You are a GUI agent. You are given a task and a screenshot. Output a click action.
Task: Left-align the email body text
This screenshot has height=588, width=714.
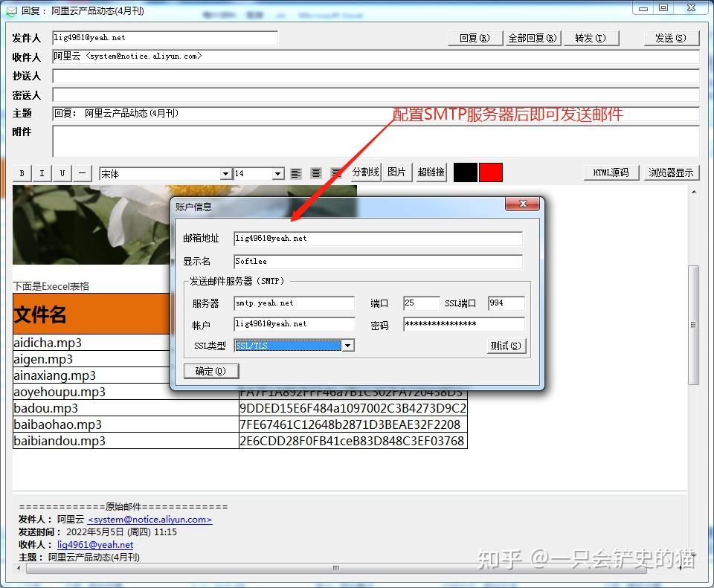tap(296, 172)
